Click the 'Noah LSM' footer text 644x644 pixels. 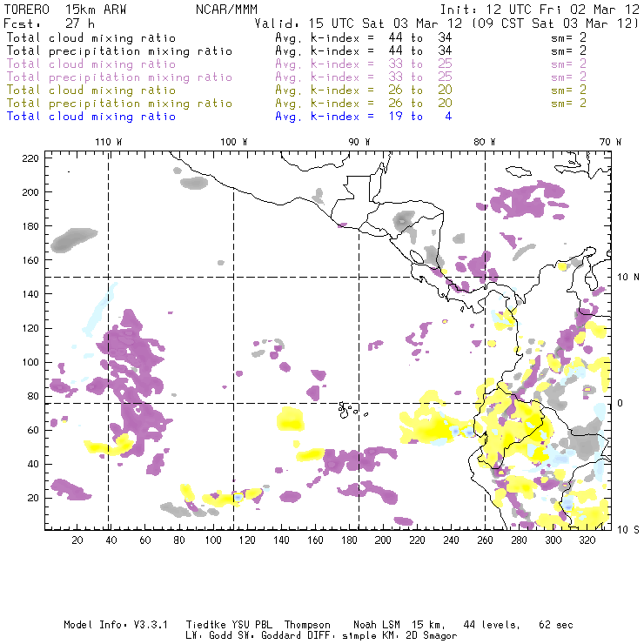tap(377, 625)
